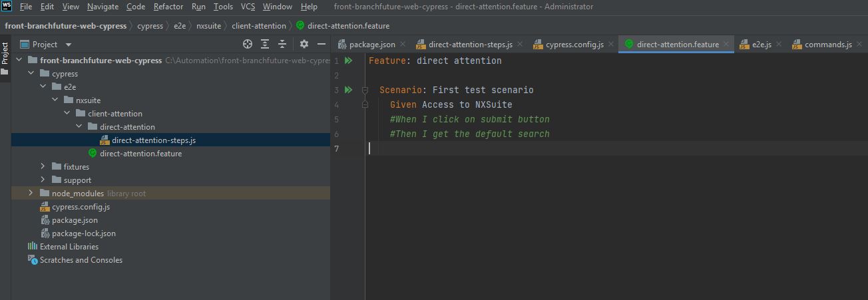Screen dimensions: 868x300
Task: Open the VCS menu
Action: [248, 7]
